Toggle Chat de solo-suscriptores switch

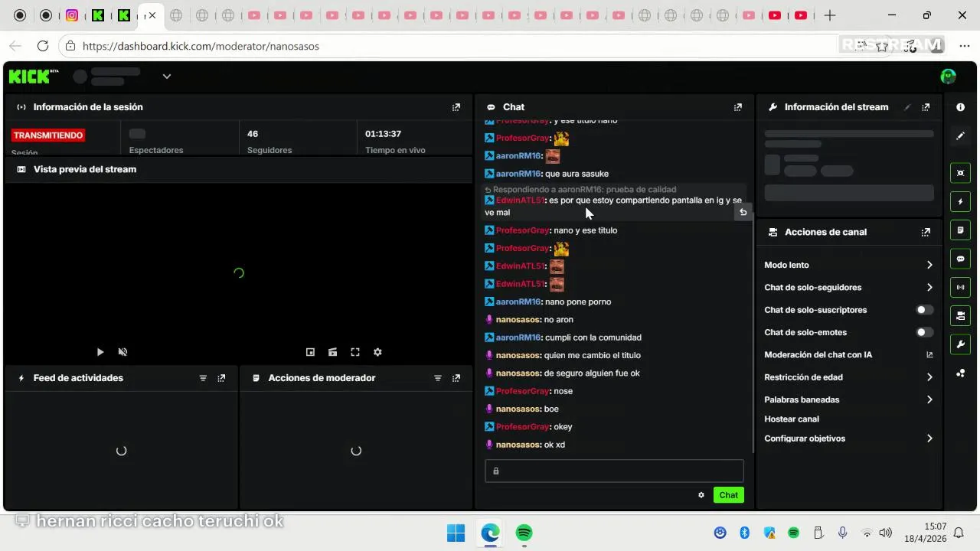(x=925, y=310)
